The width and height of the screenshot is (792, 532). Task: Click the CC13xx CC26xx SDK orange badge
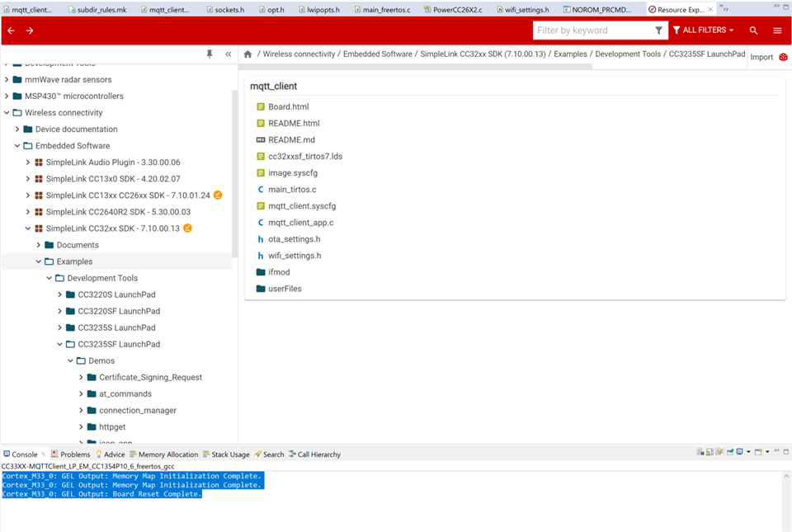pyautogui.click(x=218, y=195)
